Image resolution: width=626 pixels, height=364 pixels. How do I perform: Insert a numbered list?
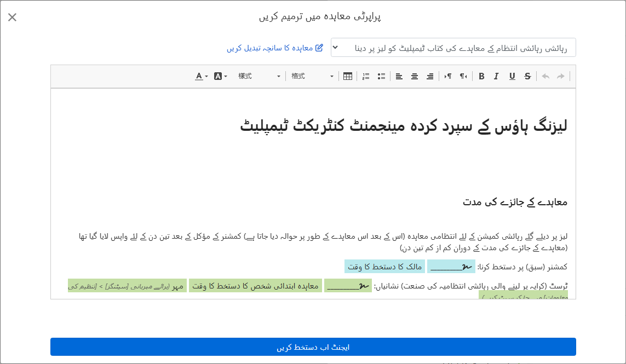[x=366, y=76]
